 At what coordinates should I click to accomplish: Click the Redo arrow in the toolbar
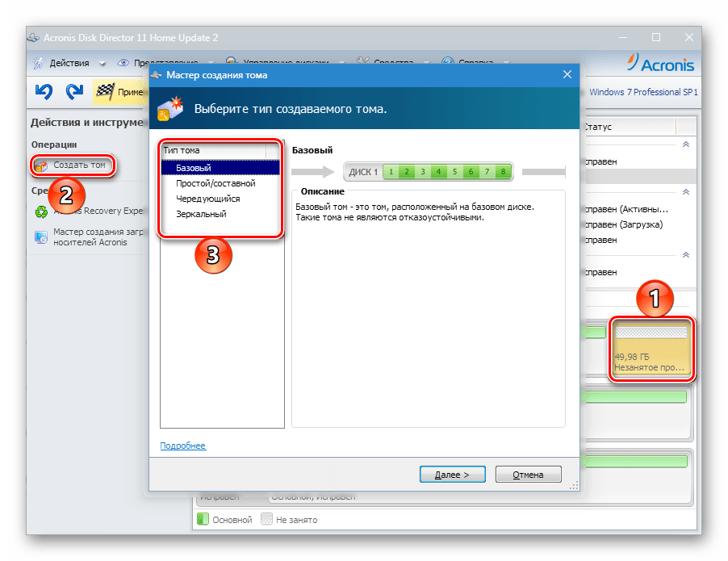pyautogui.click(x=74, y=91)
